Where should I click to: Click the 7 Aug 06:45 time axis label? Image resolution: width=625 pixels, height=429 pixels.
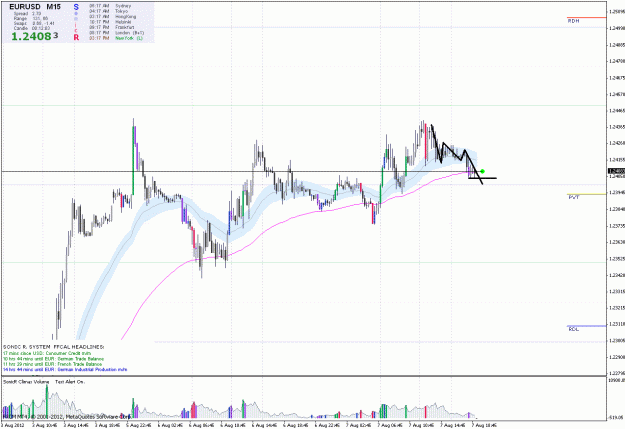click(390, 425)
